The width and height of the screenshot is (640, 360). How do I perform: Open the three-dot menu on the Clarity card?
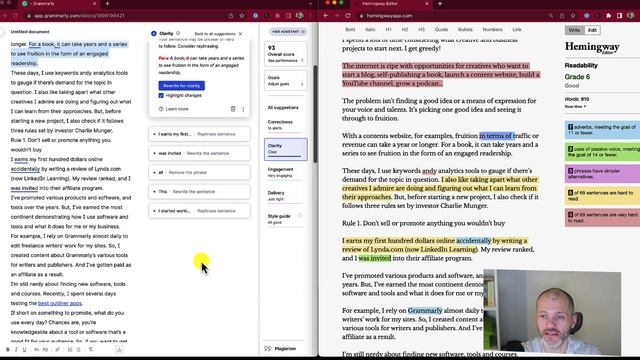point(243,109)
